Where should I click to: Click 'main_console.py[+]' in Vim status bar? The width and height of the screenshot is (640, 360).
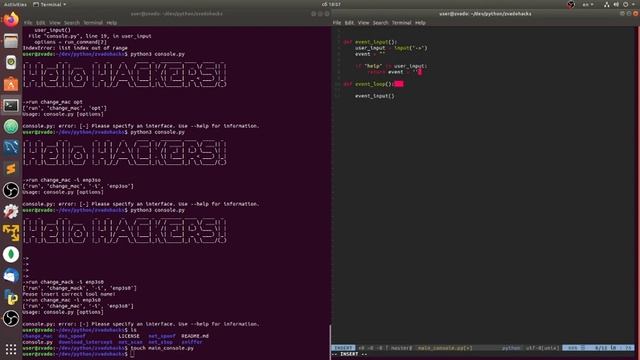[445, 348]
